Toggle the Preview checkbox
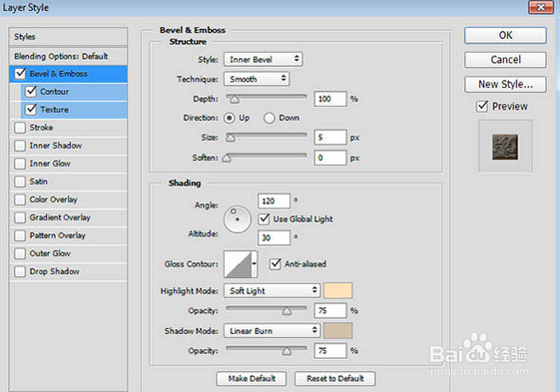This screenshot has width=560, height=392. point(482,106)
